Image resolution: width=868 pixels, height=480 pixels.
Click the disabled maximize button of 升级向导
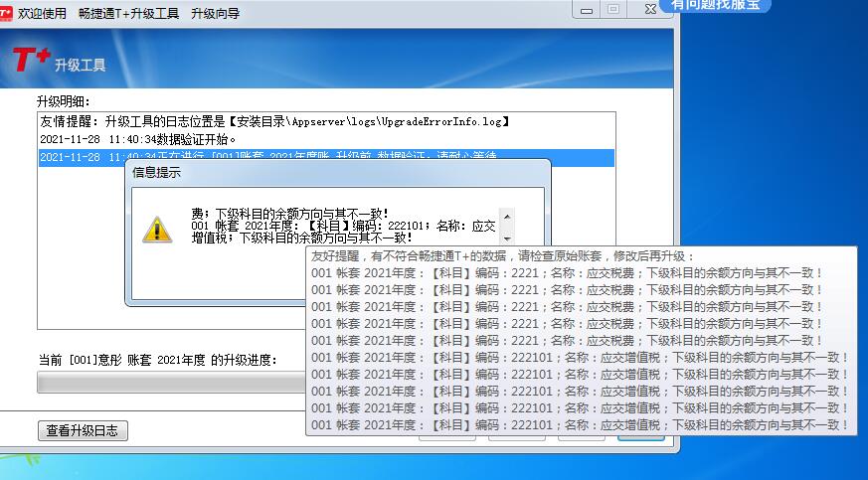pos(613,9)
